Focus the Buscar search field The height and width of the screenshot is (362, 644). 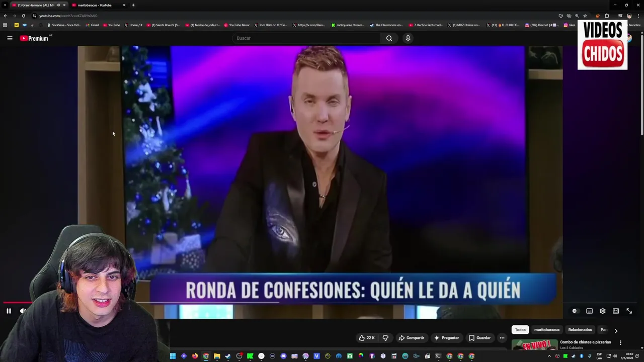coord(307,38)
